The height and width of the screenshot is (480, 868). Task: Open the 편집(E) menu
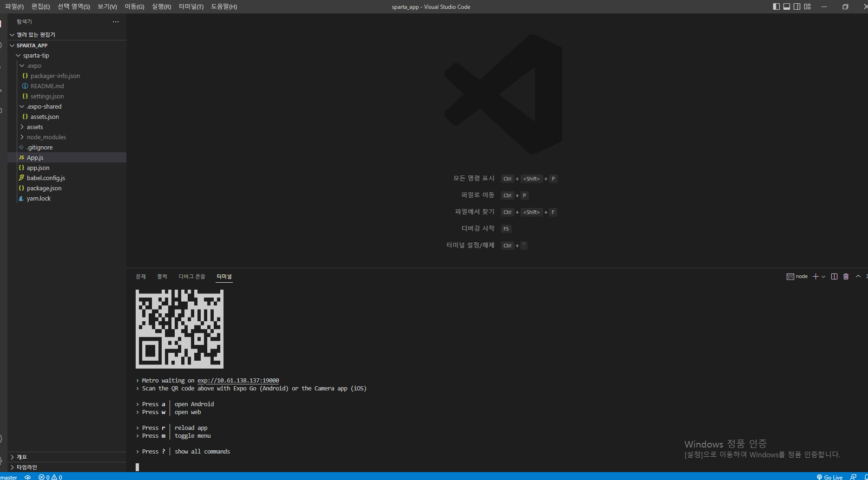[x=40, y=6]
